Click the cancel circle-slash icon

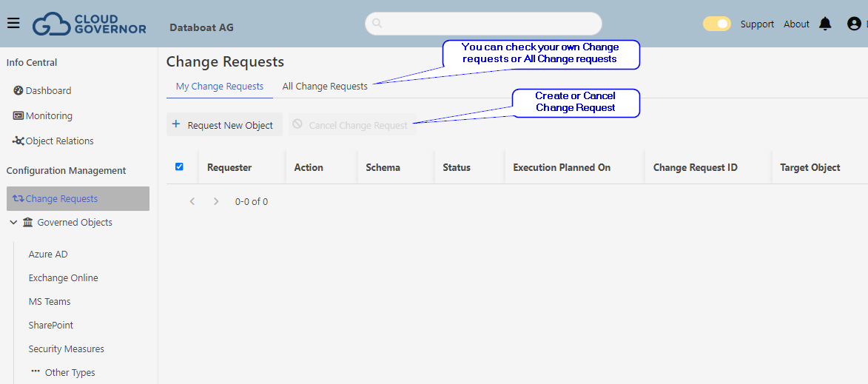click(297, 124)
